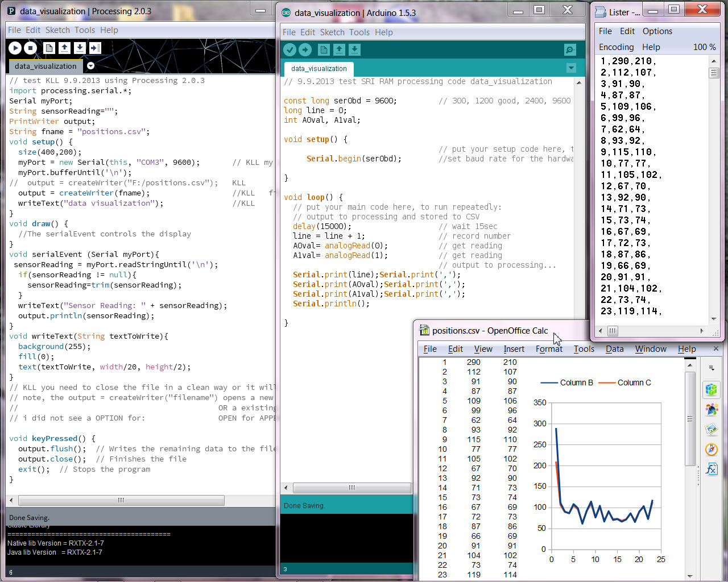Image resolution: width=728 pixels, height=582 pixels.
Task: Click the Processing code horizontal scrollbar
Action: [x=121, y=501]
